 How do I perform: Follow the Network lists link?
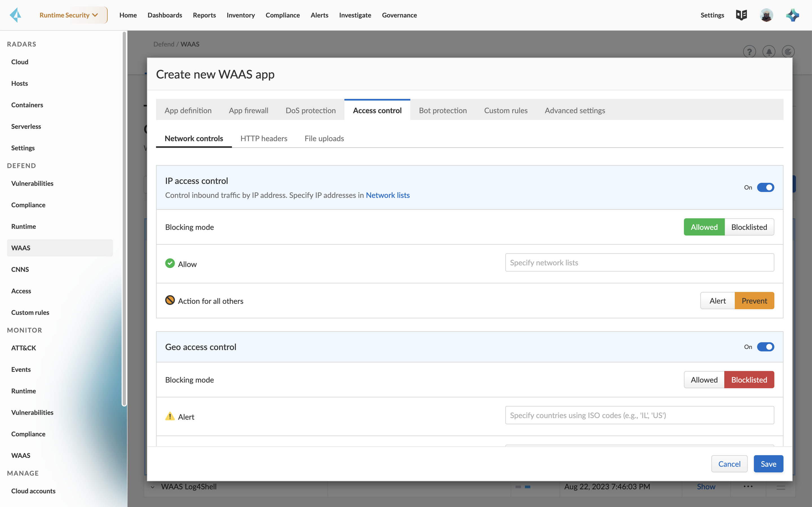pyautogui.click(x=388, y=195)
